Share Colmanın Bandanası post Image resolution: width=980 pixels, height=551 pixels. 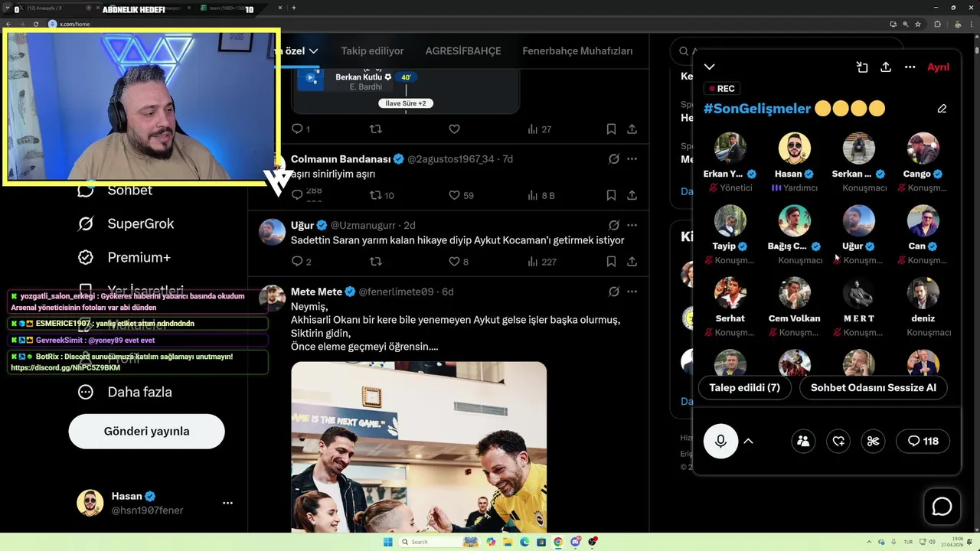click(x=632, y=195)
